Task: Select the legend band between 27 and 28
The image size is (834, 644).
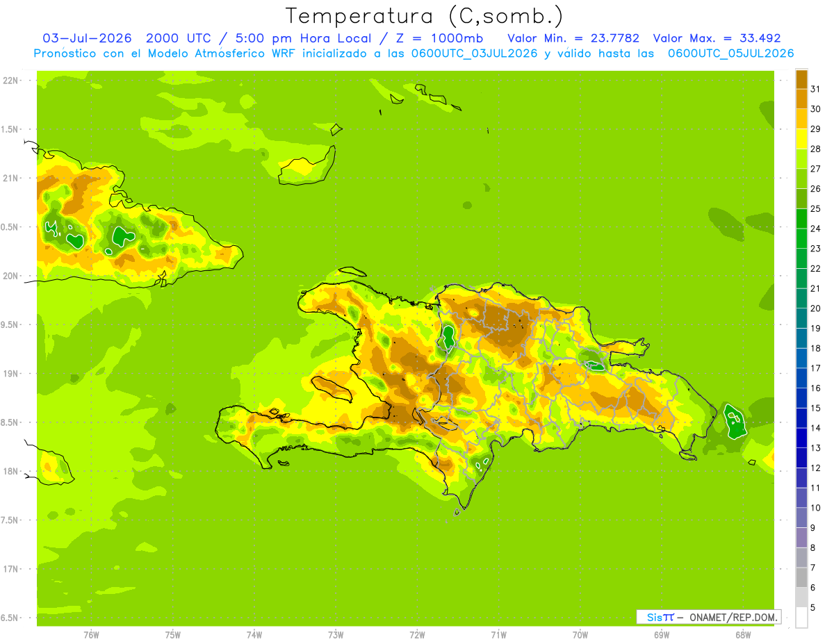Action: (801, 158)
